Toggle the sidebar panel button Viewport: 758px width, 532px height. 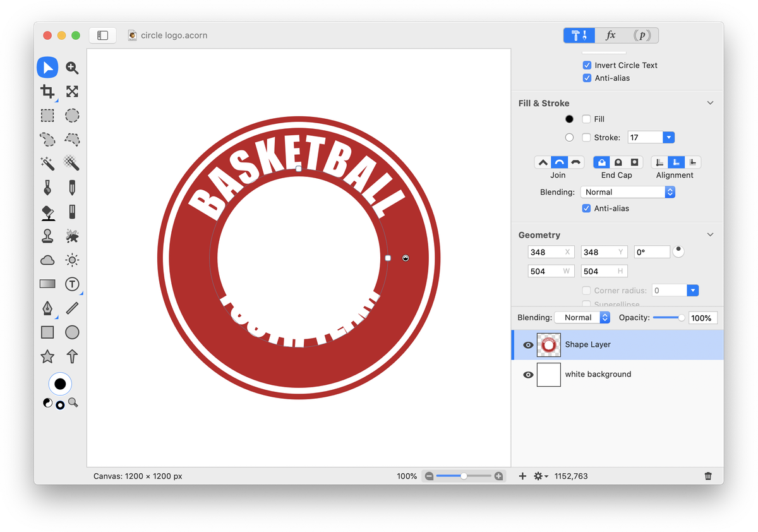(103, 35)
